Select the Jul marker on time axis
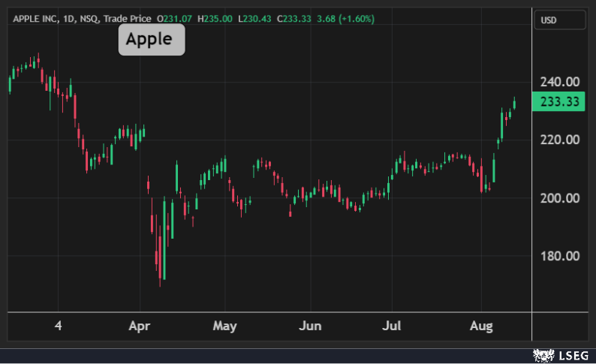 [x=392, y=326]
